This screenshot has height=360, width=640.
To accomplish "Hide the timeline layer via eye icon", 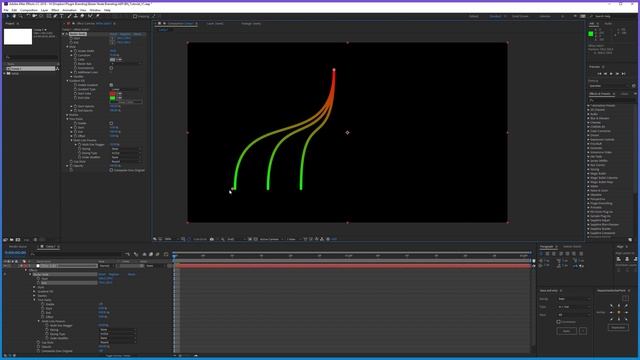I will click(x=5, y=266).
